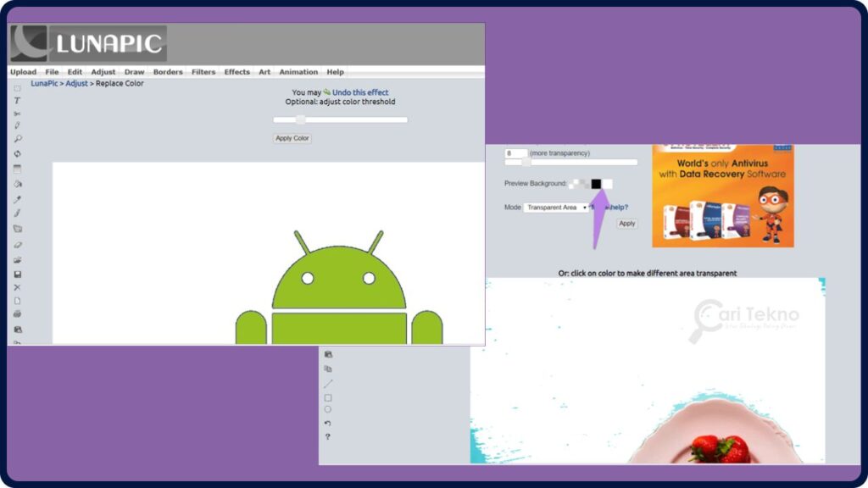Click the polygon shape icon above the eraser
This screenshot has width=868, height=488.
point(18,229)
